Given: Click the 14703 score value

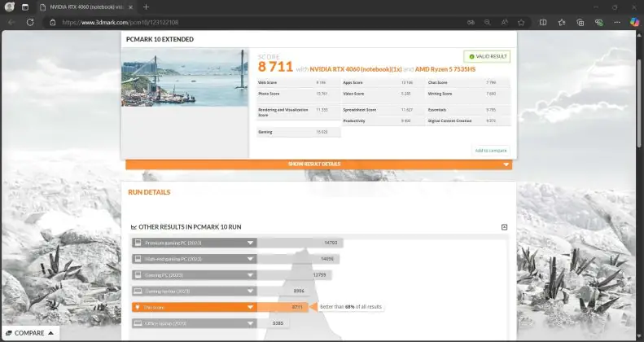Looking at the screenshot, I should (x=331, y=243).
